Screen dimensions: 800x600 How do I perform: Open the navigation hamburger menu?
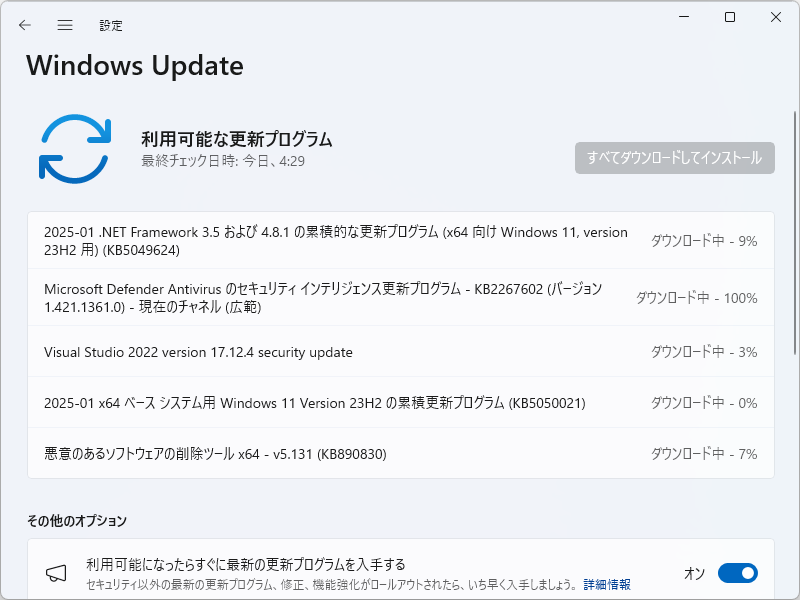(65, 25)
